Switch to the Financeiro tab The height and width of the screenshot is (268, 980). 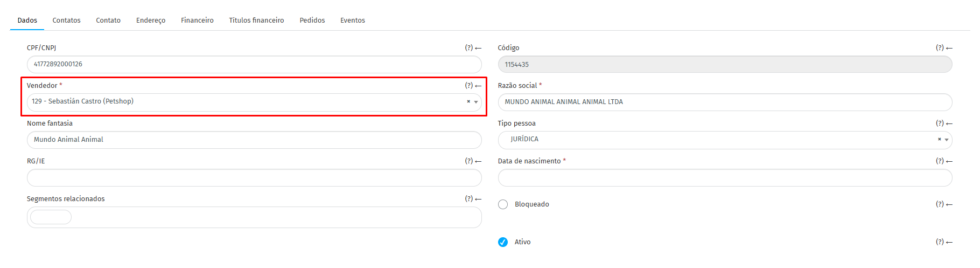coord(197,20)
